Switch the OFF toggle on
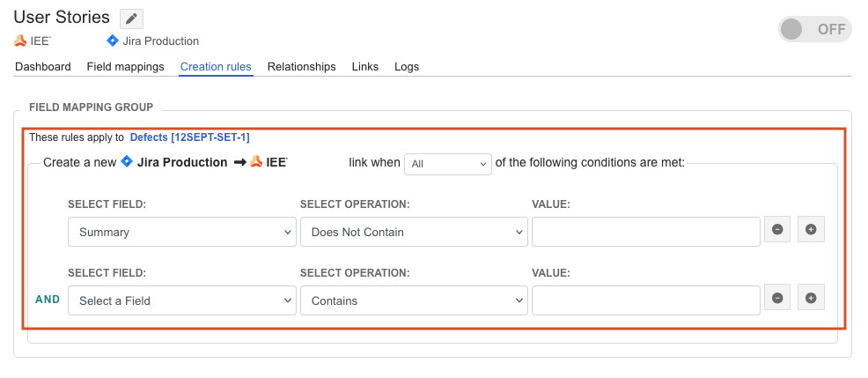This screenshot has width=868, height=378. (815, 29)
